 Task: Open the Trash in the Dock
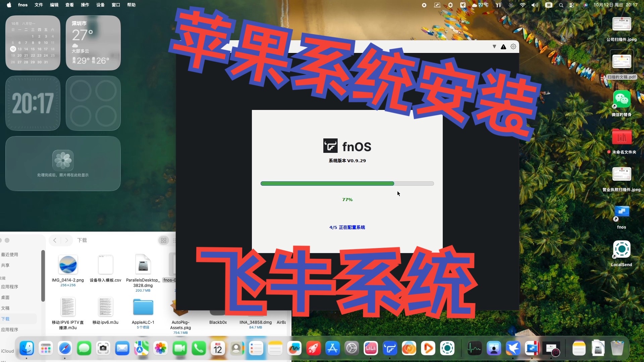point(617,349)
